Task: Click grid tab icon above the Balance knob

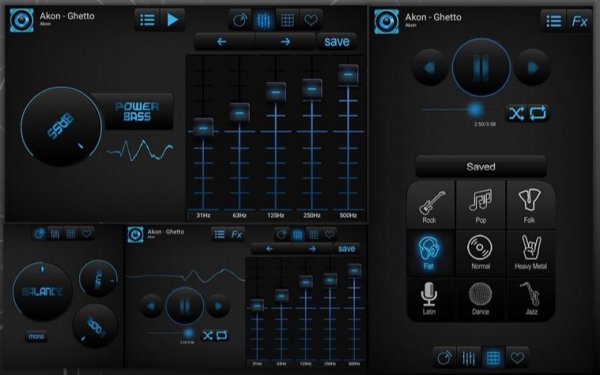Action: click(71, 233)
